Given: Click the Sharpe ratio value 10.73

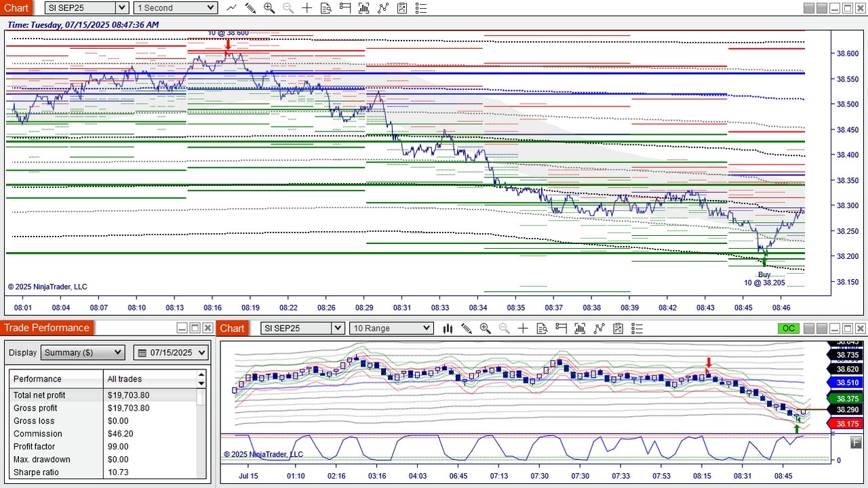Looking at the screenshot, I should (118, 472).
